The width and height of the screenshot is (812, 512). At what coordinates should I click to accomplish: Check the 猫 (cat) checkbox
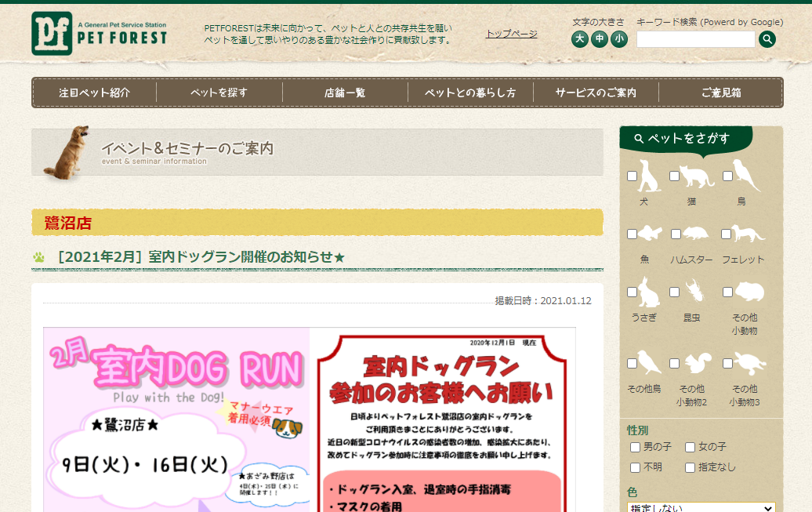(674, 176)
